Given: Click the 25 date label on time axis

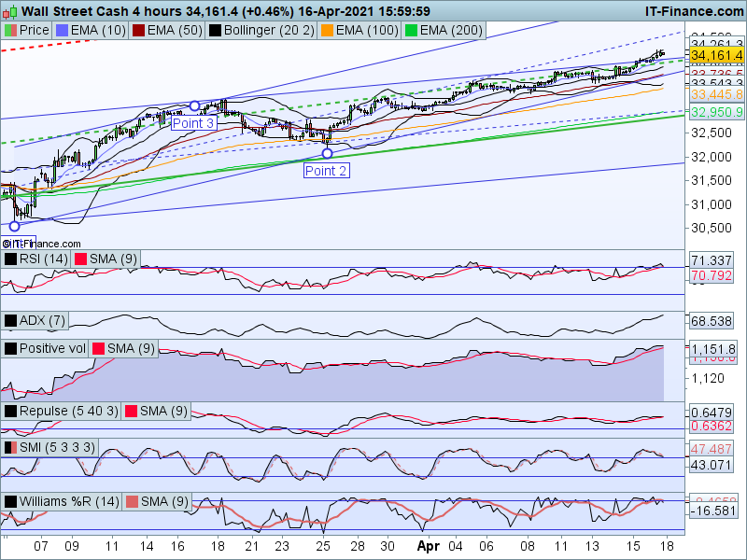Looking at the screenshot, I should (323, 546).
